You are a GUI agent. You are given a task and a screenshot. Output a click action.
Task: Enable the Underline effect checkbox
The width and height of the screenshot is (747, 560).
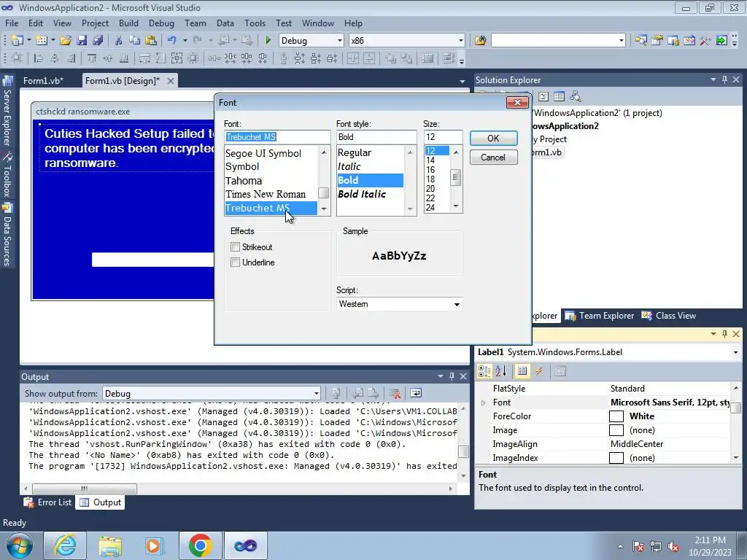[x=235, y=262]
